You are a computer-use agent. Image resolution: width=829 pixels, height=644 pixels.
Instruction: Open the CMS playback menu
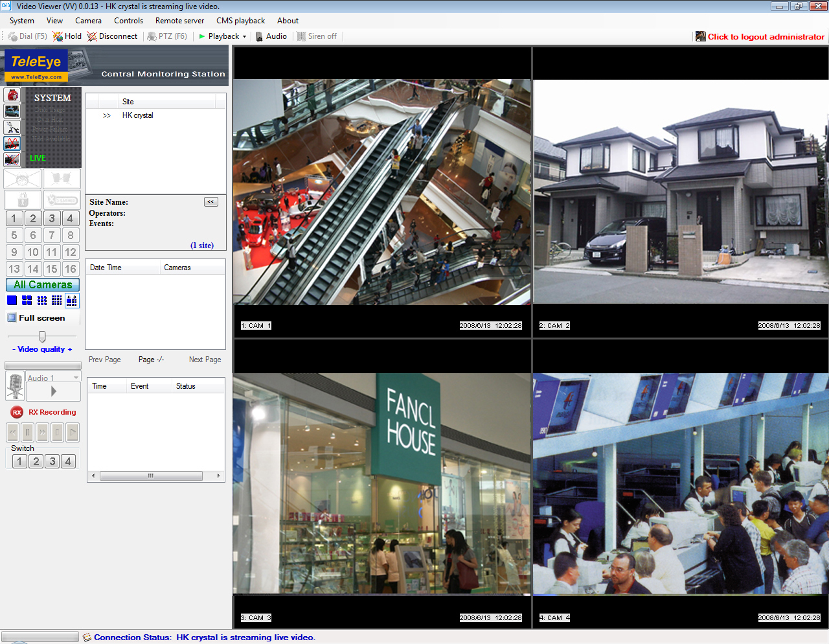pos(240,21)
